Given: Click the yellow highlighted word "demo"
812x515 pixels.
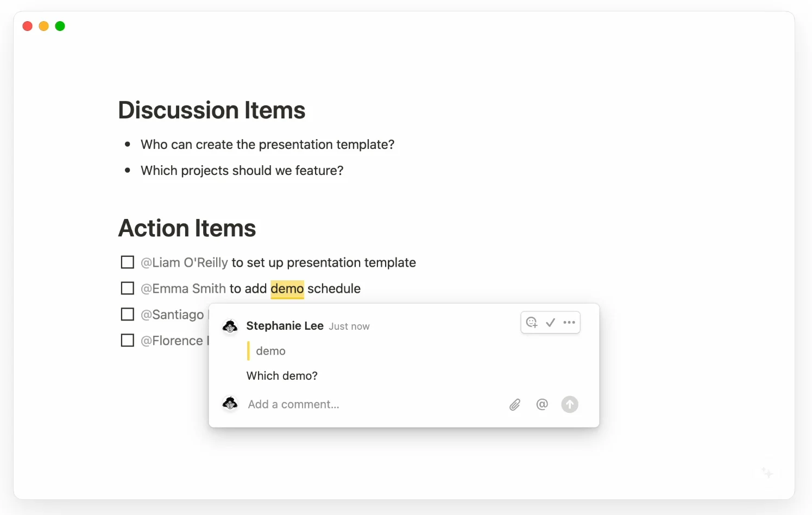Looking at the screenshot, I should point(287,289).
